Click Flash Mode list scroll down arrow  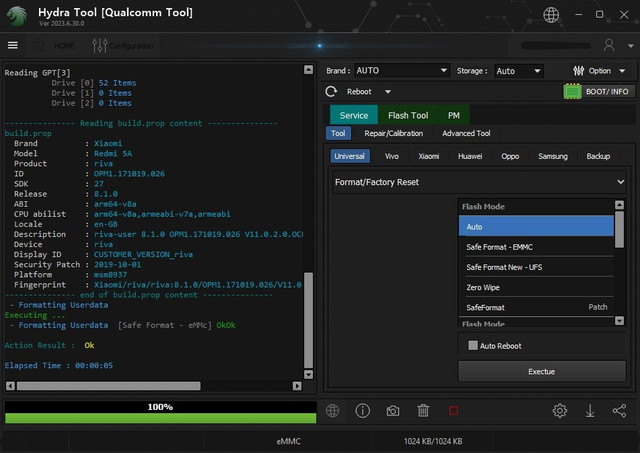[x=619, y=321]
